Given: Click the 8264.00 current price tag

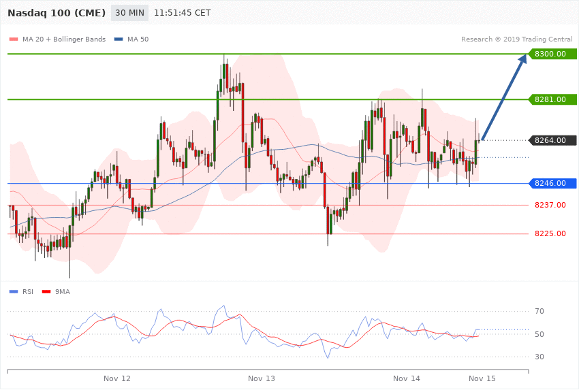Looking at the screenshot, I should (x=553, y=140).
